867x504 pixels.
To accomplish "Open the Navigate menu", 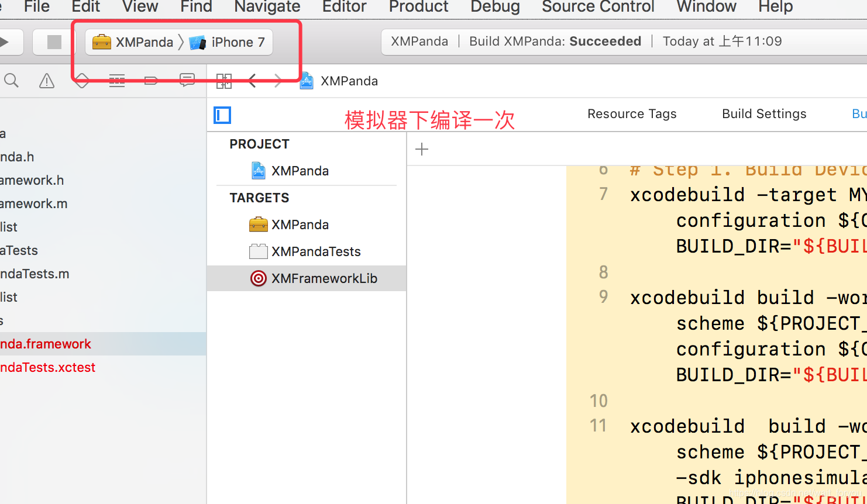I will [267, 6].
